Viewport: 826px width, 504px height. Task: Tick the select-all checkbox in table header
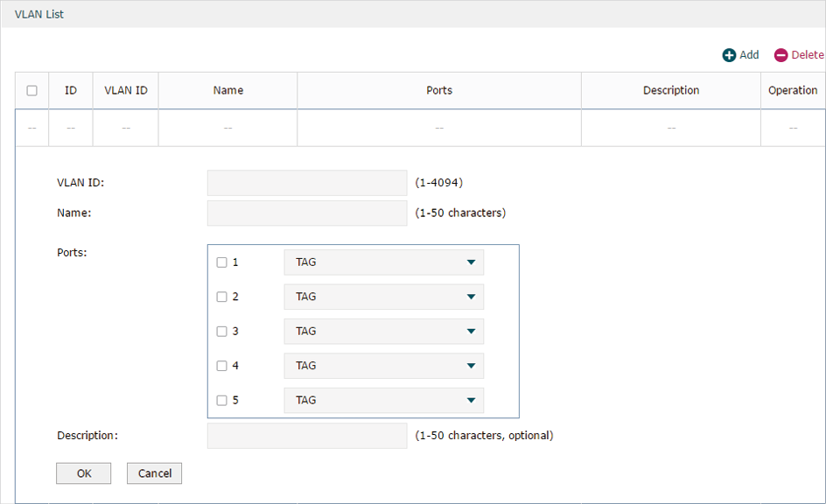pos(32,91)
